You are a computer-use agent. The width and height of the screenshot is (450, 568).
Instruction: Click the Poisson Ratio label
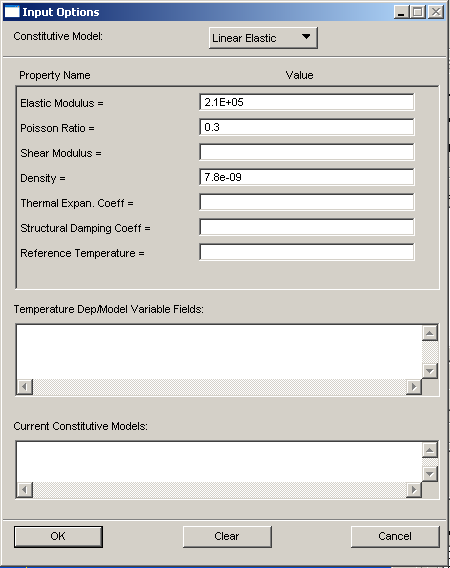pyautogui.click(x=57, y=128)
